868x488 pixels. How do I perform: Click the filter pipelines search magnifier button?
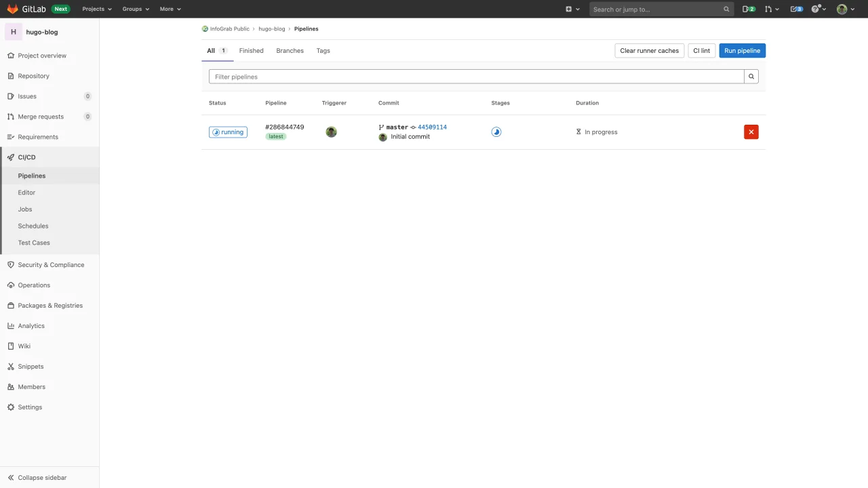(751, 77)
